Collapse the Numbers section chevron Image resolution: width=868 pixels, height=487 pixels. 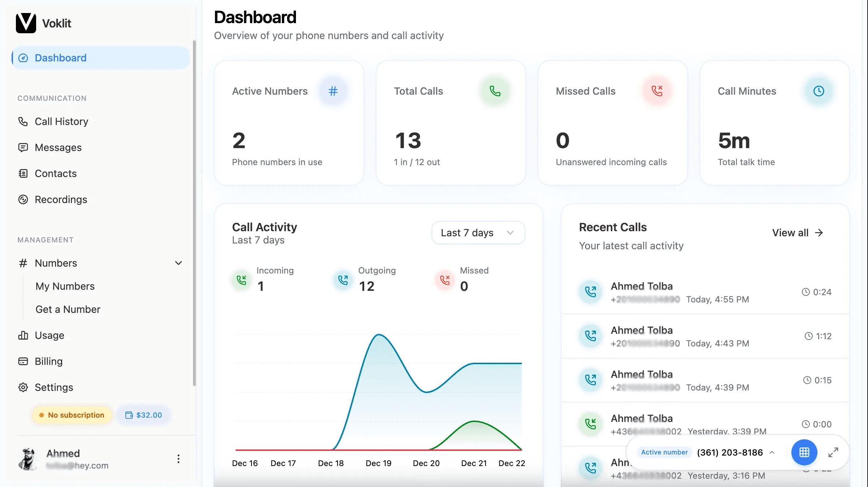click(178, 263)
